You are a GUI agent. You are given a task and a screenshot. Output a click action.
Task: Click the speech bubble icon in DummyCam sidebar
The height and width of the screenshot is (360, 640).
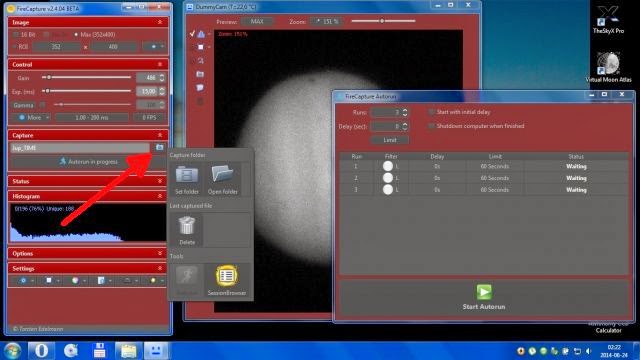(x=200, y=88)
